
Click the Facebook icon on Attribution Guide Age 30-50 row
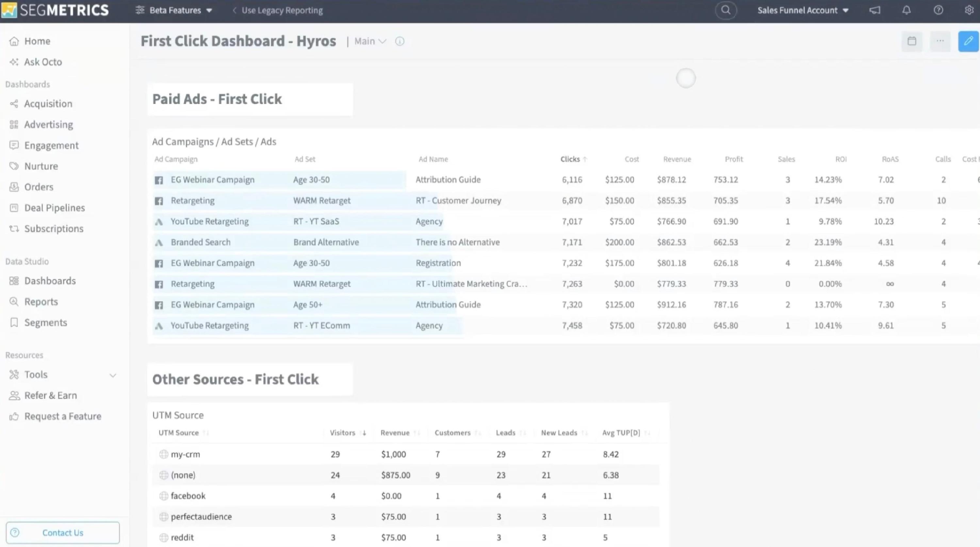(159, 180)
